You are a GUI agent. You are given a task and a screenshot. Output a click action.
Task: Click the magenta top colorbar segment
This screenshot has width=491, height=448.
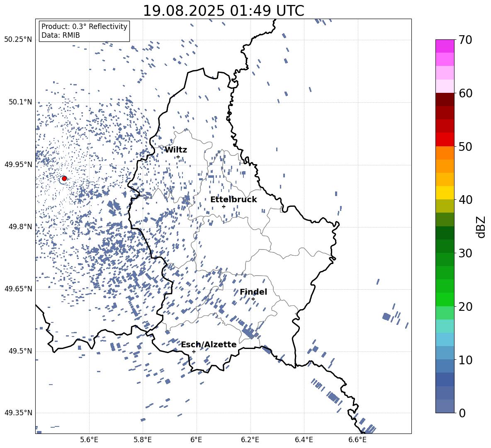445,46
